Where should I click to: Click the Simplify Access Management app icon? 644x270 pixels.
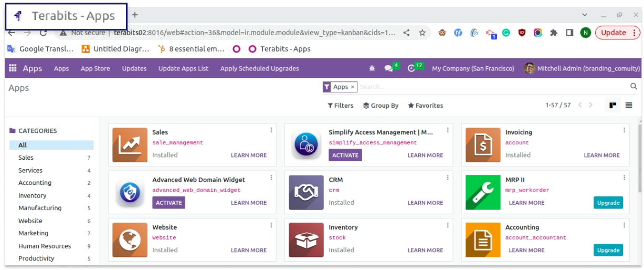306,145
